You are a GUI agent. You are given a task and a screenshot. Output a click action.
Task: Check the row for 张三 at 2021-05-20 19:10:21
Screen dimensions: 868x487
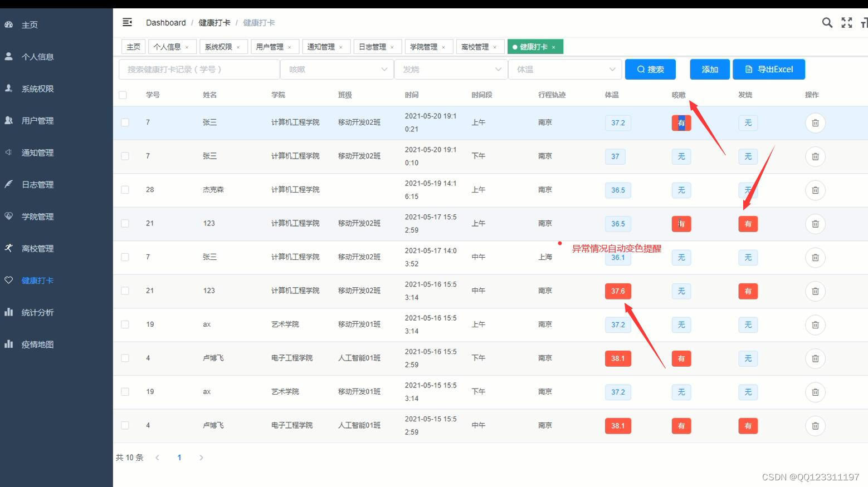tap(125, 122)
